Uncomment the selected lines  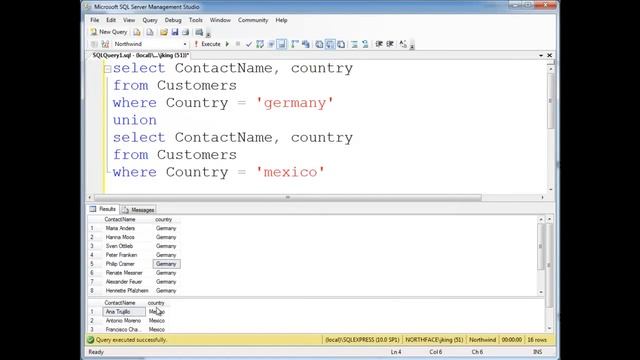click(365, 44)
